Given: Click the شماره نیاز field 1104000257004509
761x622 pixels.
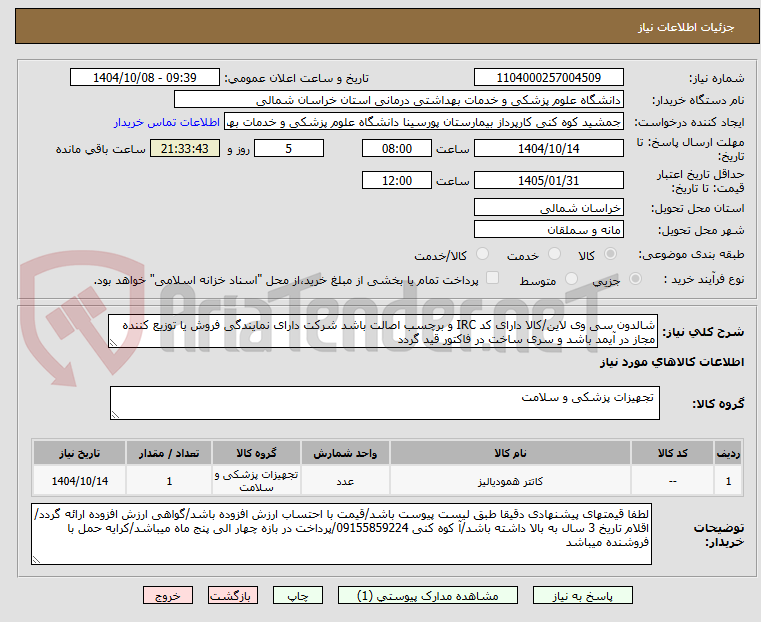Looking at the screenshot, I should point(548,78).
